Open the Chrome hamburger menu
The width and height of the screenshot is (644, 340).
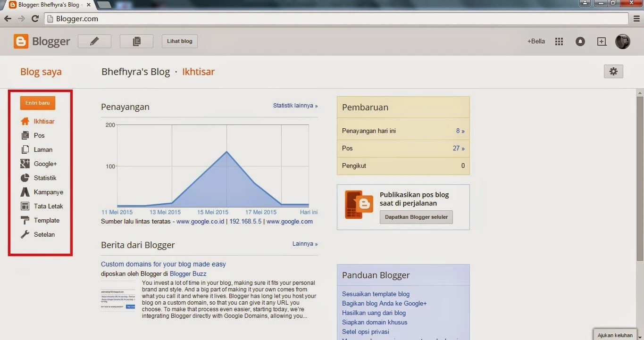coord(637,19)
